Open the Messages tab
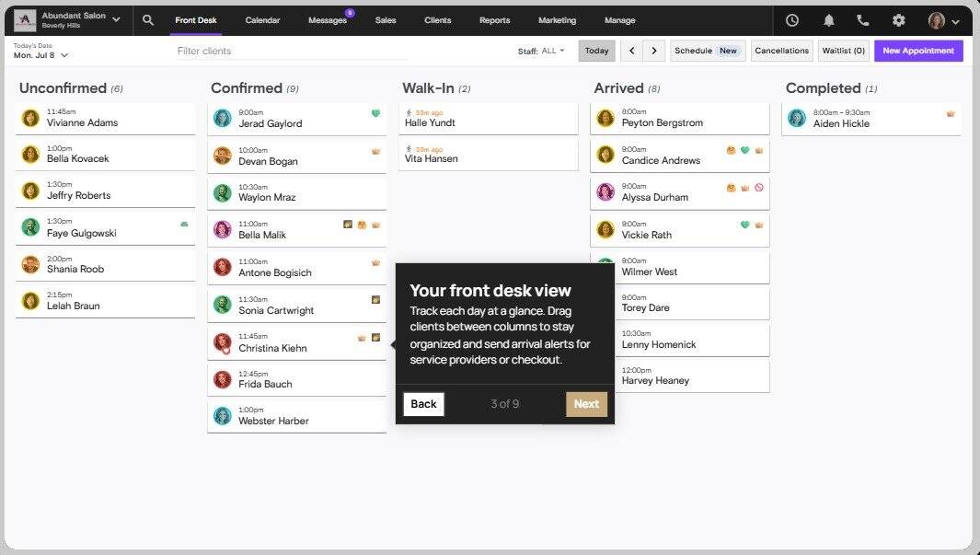 [328, 20]
